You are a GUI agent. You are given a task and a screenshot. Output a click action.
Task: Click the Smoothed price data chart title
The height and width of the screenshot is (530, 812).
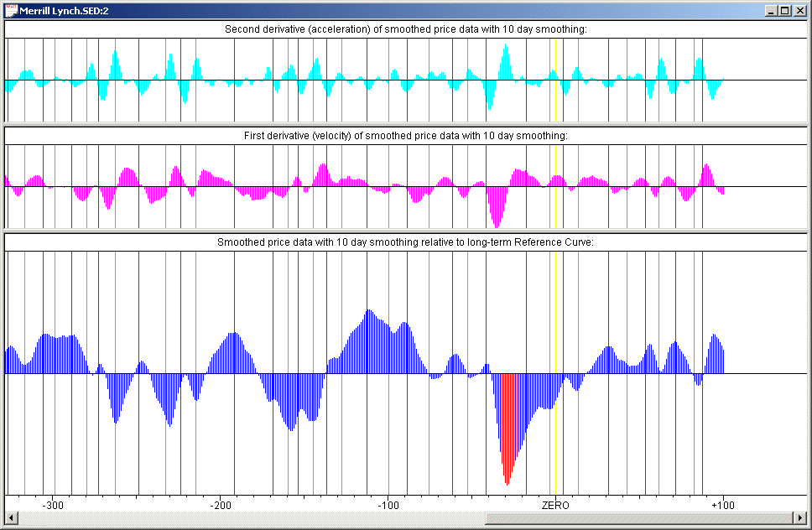[x=405, y=242]
